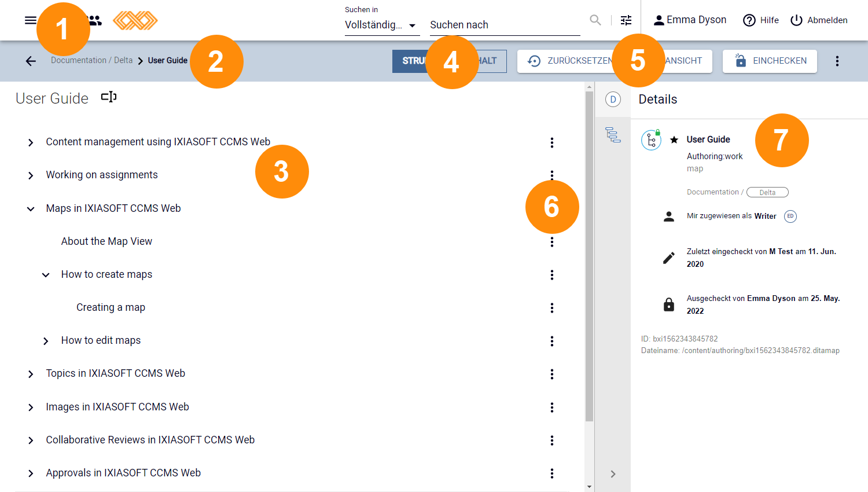This screenshot has width=868, height=492.
Task: Select Working on assignments text
Action: tap(102, 175)
